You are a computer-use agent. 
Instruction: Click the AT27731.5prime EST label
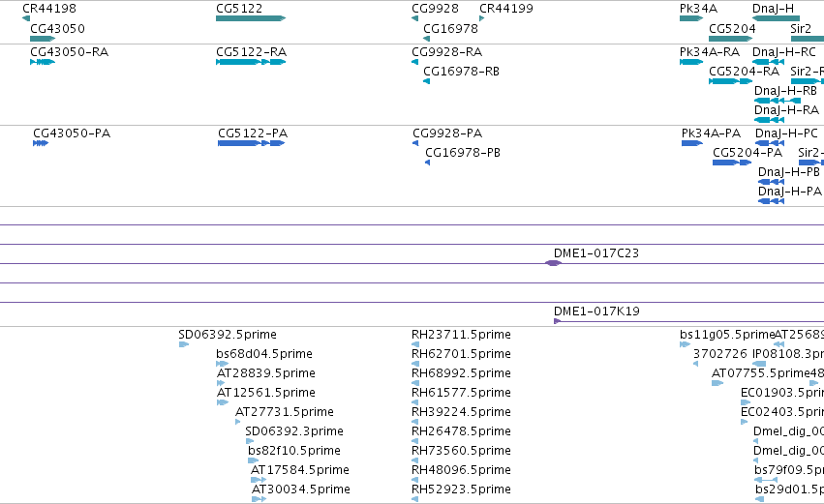point(285,412)
